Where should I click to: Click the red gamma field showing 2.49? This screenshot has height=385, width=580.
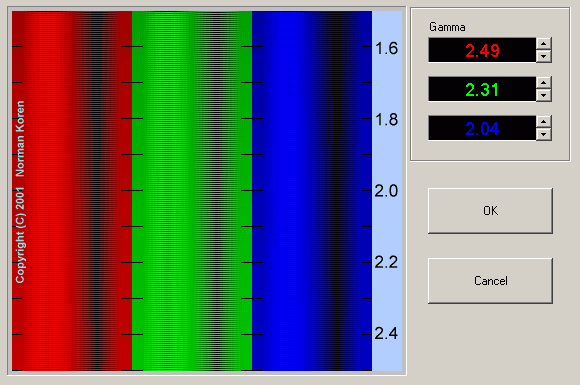(x=482, y=50)
